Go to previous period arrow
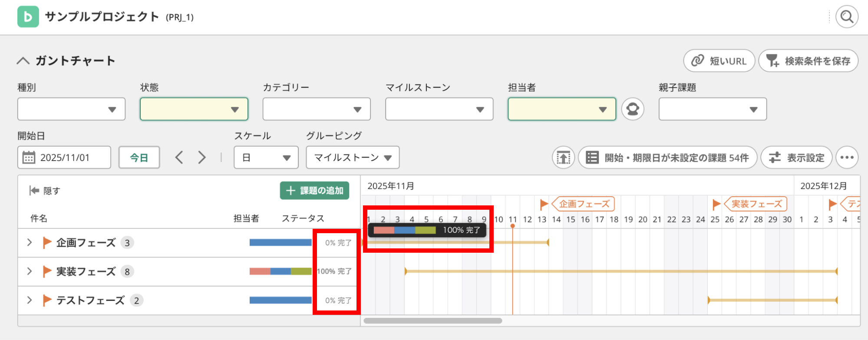 pyautogui.click(x=179, y=157)
